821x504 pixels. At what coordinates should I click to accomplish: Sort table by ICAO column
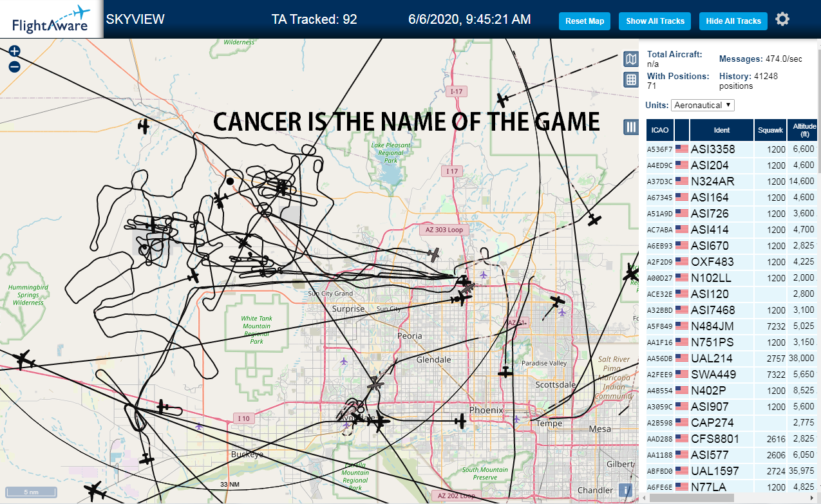(x=660, y=130)
